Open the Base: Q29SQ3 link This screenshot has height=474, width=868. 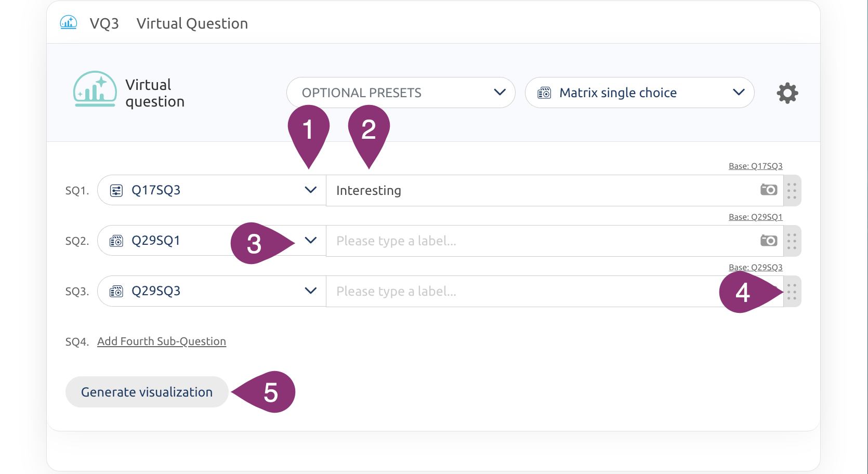coord(756,267)
